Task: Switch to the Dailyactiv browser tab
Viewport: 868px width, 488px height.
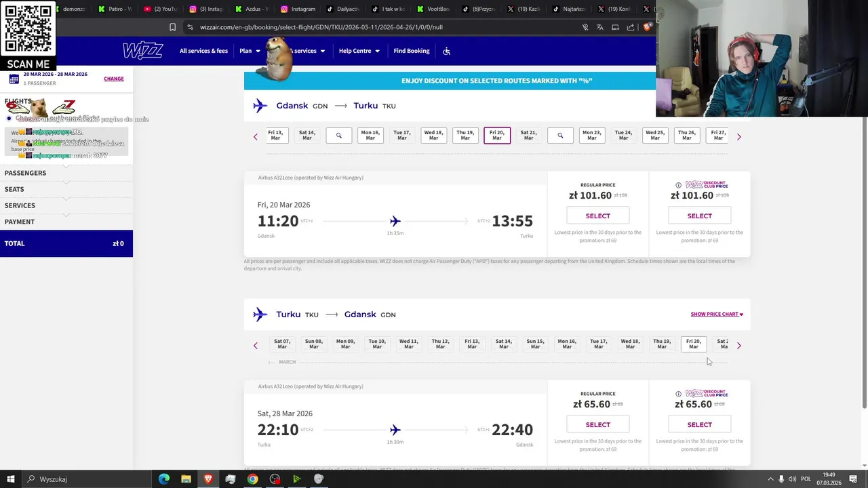Action: click(x=343, y=9)
